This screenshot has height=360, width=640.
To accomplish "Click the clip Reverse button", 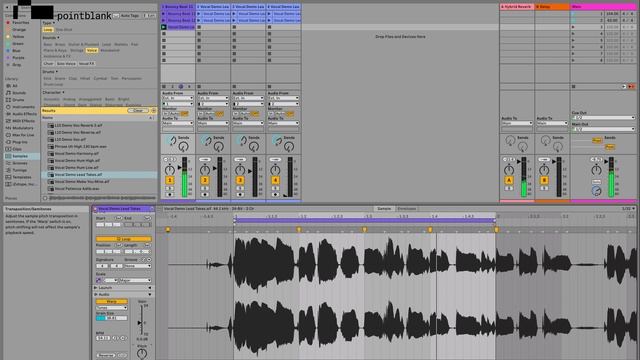I will coord(106,355).
